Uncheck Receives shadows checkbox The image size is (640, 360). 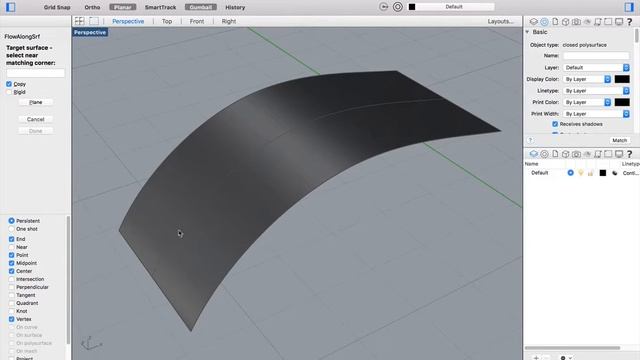(555, 124)
